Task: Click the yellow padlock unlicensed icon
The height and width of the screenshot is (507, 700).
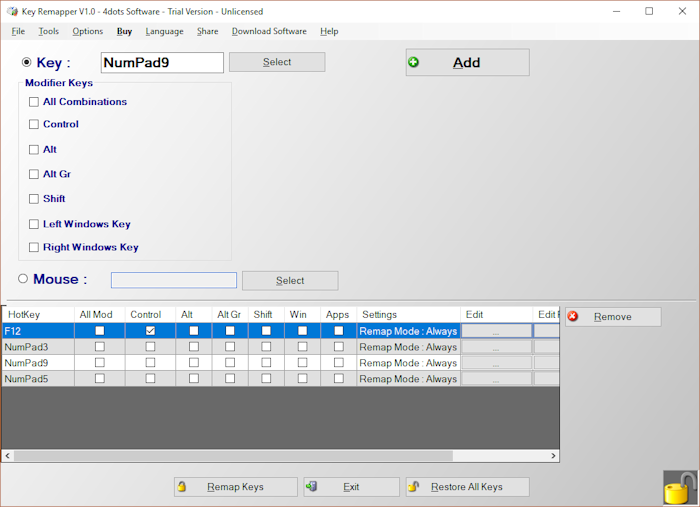Action: pos(679,488)
